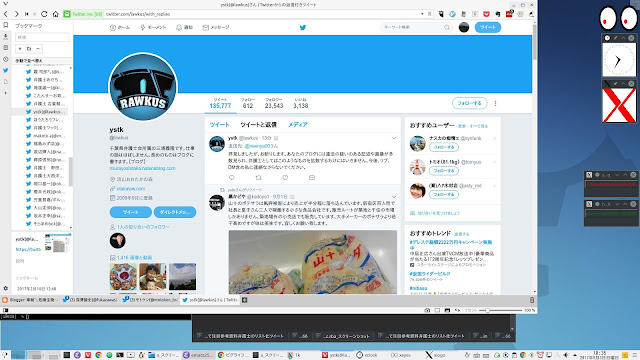Image resolution: width=640 pixels, height=360 pixels.
Task: Click the page vertical scrollbar thumb
Action: point(535,41)
